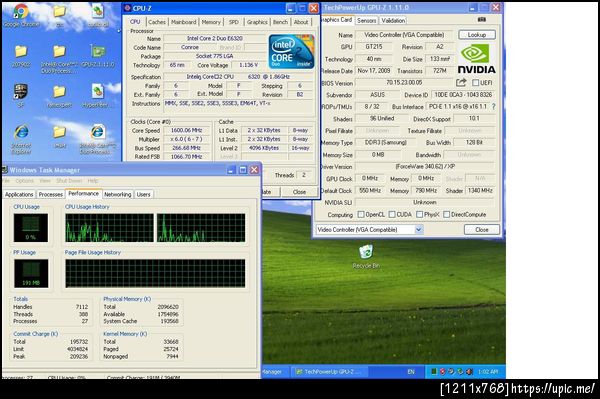Launch the SF desktop shortcut
This screenshot has width=600, height=399.
pyautogui.click(x=21, y=96)
